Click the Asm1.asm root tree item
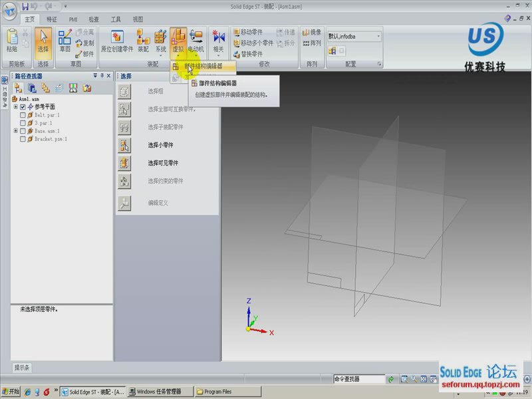Image resolution: width=532 pixels, height=399 pixels. coord(25,99)
